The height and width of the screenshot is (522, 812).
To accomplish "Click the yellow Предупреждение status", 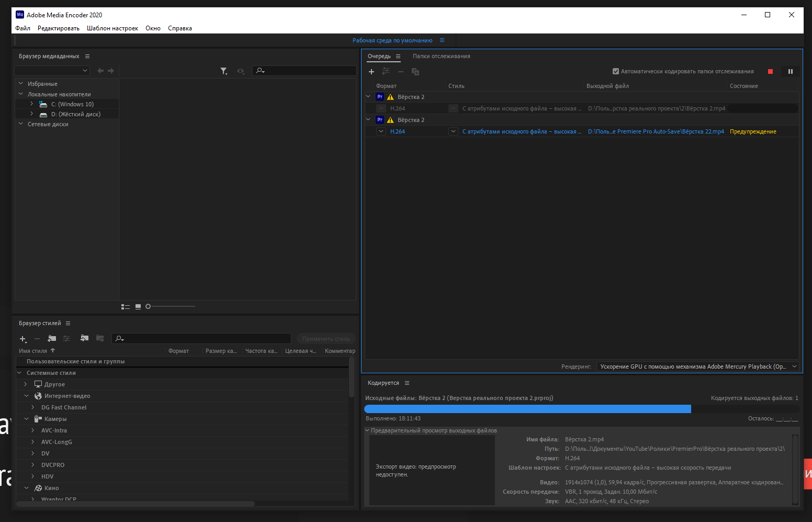I will [753, 131].
